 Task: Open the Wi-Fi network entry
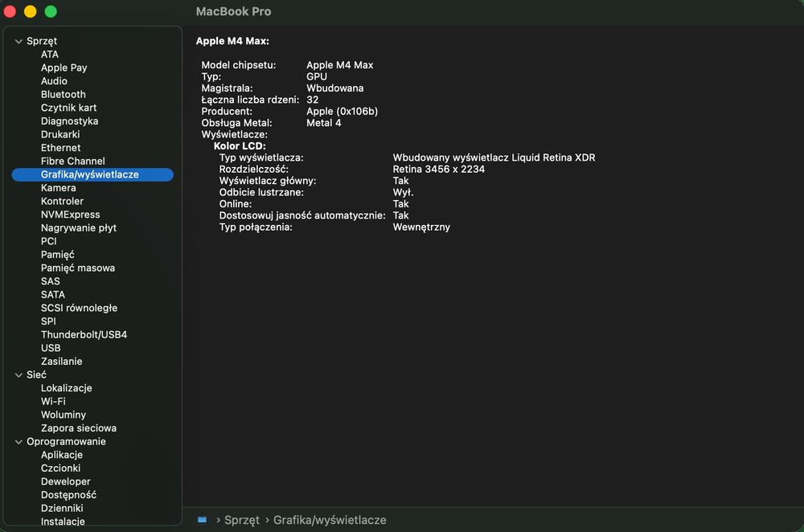click(x=53, y=401)
